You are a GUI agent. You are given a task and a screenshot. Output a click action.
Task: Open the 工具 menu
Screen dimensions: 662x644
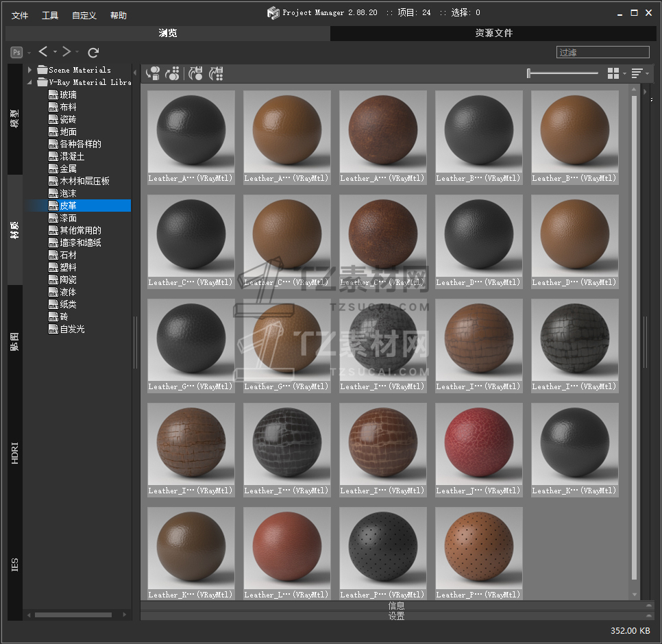50,15
